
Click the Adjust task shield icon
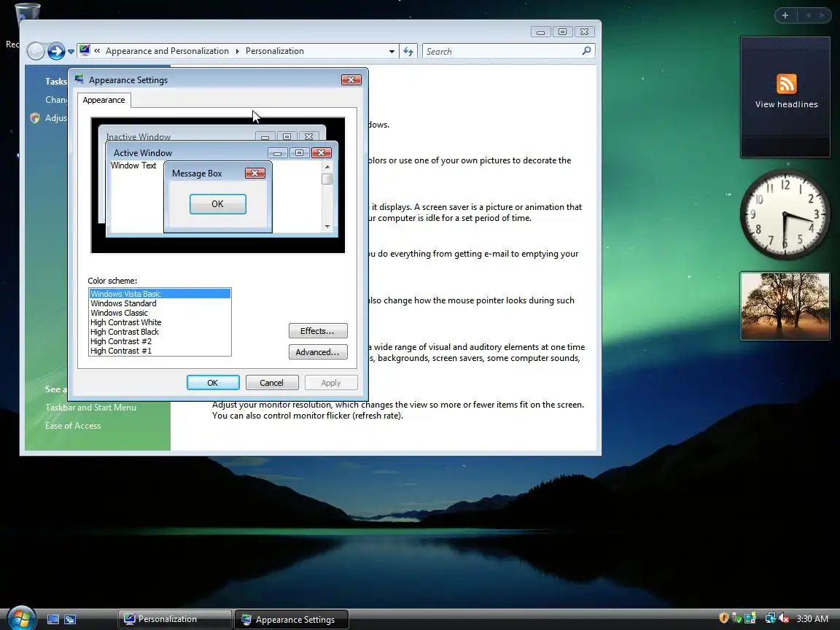[35, 118]
